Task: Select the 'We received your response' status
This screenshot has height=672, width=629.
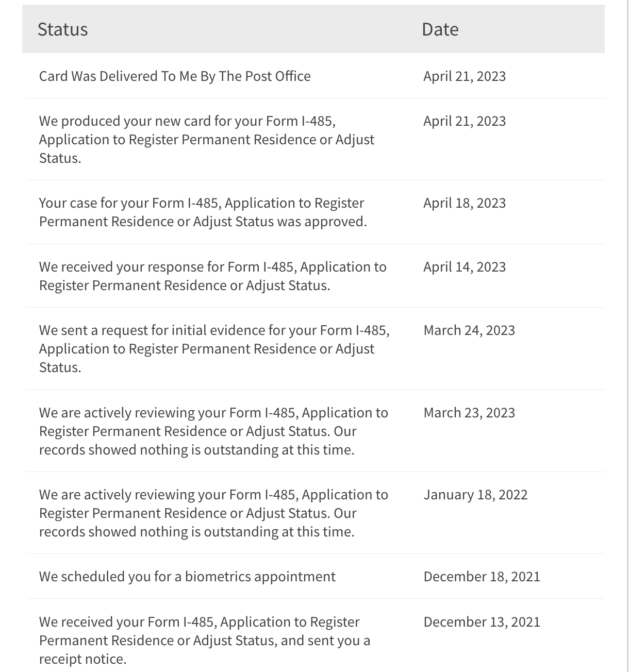Action: click(x=212, y=276)
